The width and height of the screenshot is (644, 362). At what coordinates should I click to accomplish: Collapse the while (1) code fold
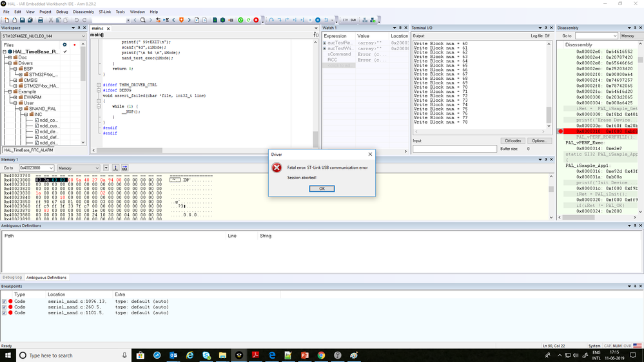tap(99, 106)
